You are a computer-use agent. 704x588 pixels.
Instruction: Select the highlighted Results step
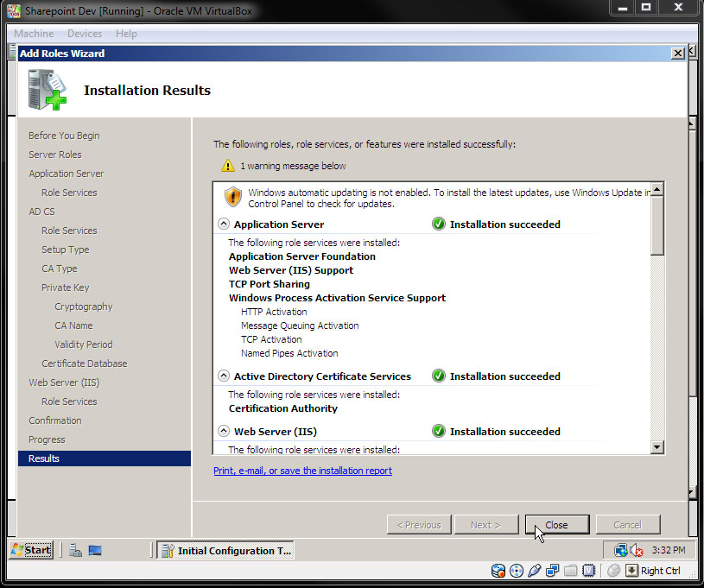105,458
